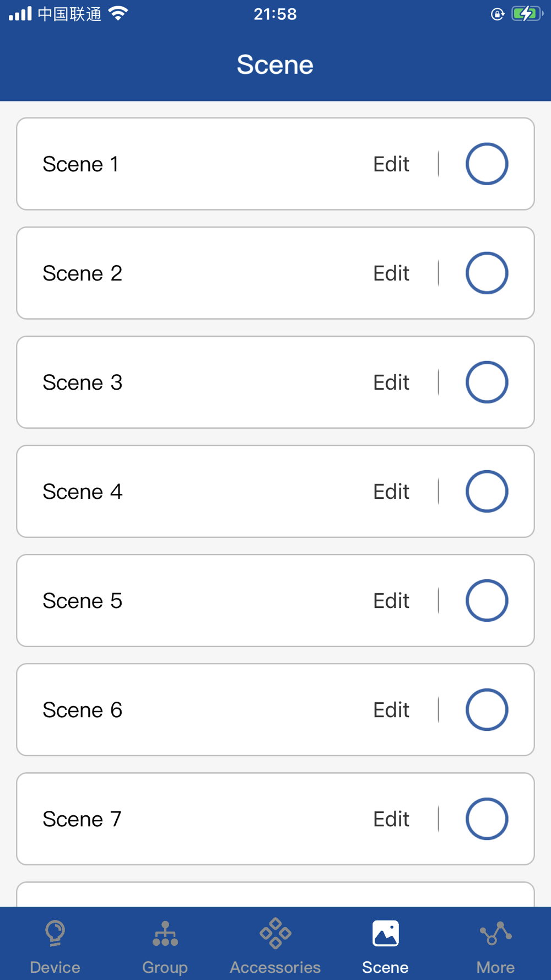Open the Device tab lightbulb icon

55,933
